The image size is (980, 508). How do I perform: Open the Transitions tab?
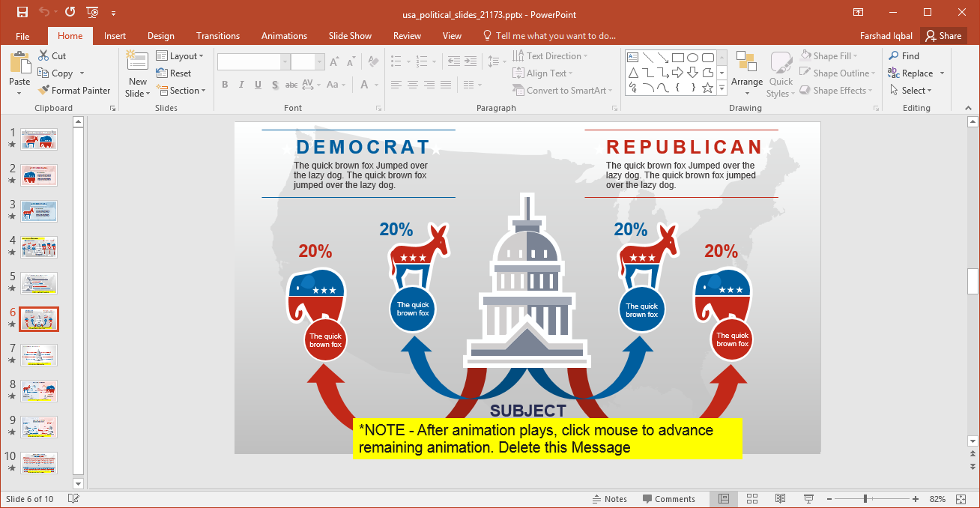pyautogui.click(x=218, y=36)
